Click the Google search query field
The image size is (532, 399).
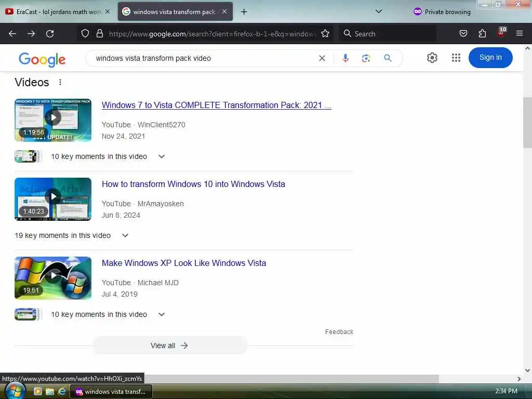(204, 58)
